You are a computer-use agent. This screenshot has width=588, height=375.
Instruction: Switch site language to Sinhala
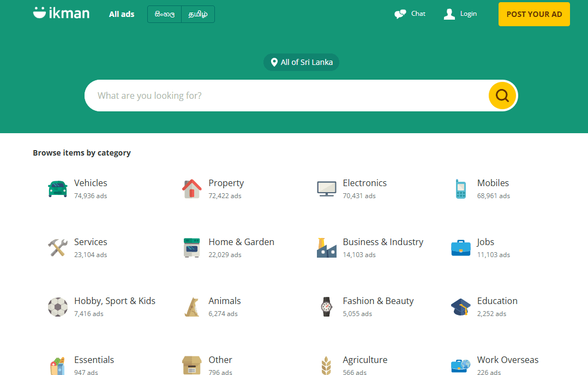[165, 15]
